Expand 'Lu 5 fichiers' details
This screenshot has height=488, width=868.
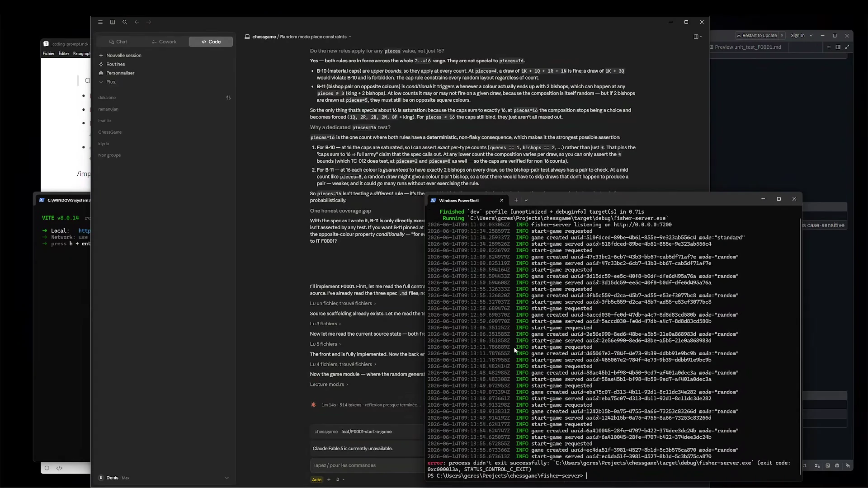[x=325, y=344]
